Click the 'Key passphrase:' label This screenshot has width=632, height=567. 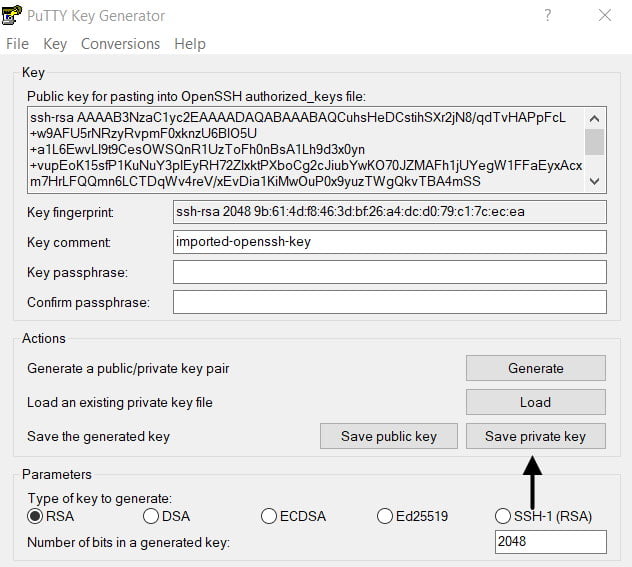click(x=77, y=272)
